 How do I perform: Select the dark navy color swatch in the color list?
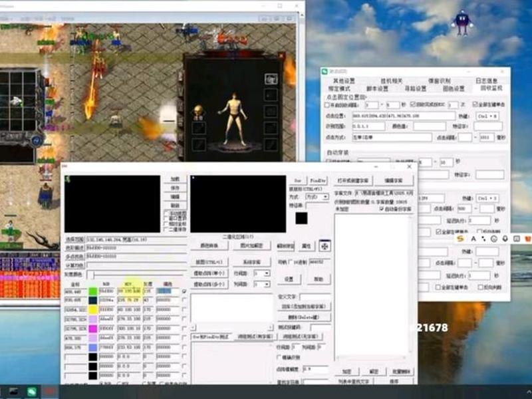tap(92, 301)
